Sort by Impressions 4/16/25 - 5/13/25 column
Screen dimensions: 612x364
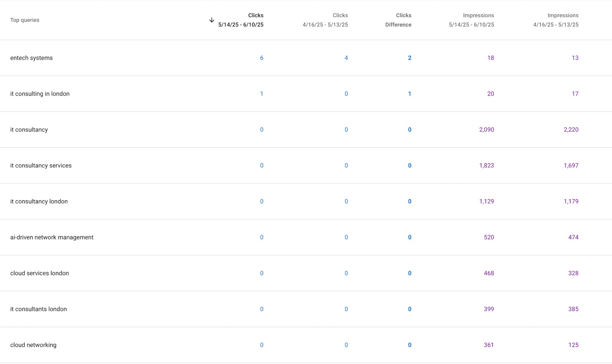point(556,20)
